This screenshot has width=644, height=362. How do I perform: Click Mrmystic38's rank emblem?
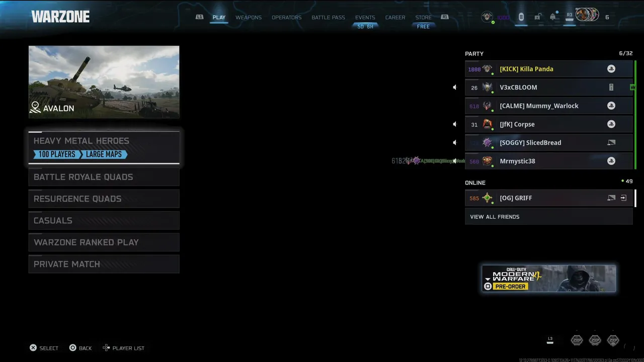coord(487,161)
